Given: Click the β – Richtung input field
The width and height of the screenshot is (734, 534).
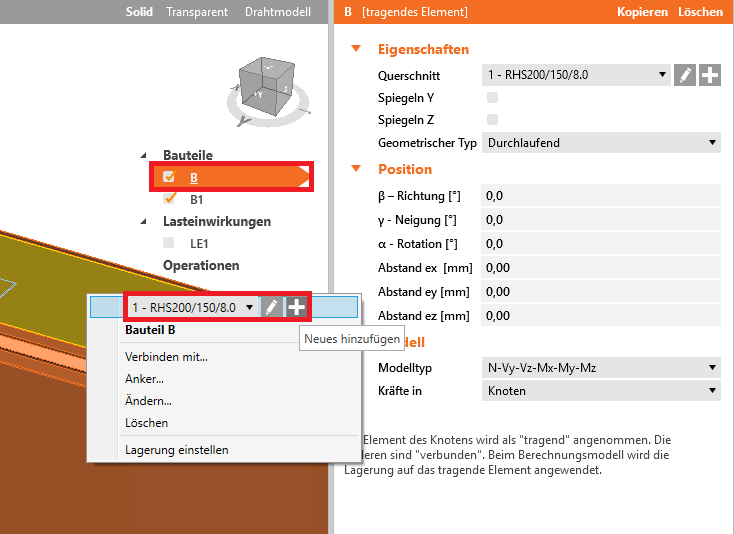Looking at the screenshot, I should coord(601,196).
